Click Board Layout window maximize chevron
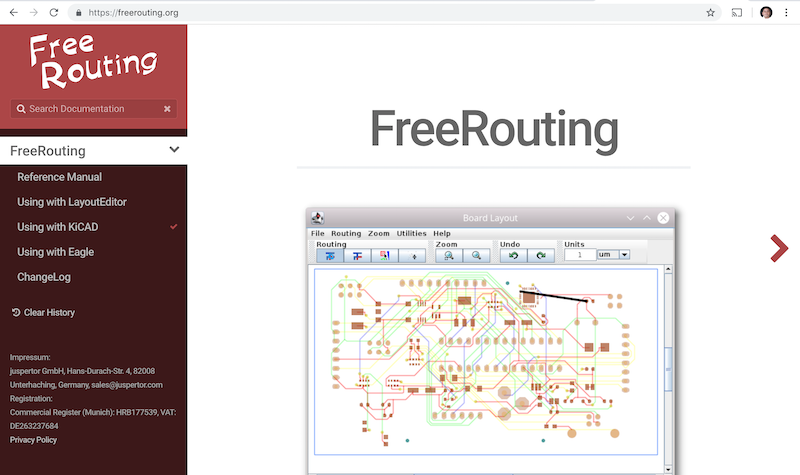 (647, 218)
